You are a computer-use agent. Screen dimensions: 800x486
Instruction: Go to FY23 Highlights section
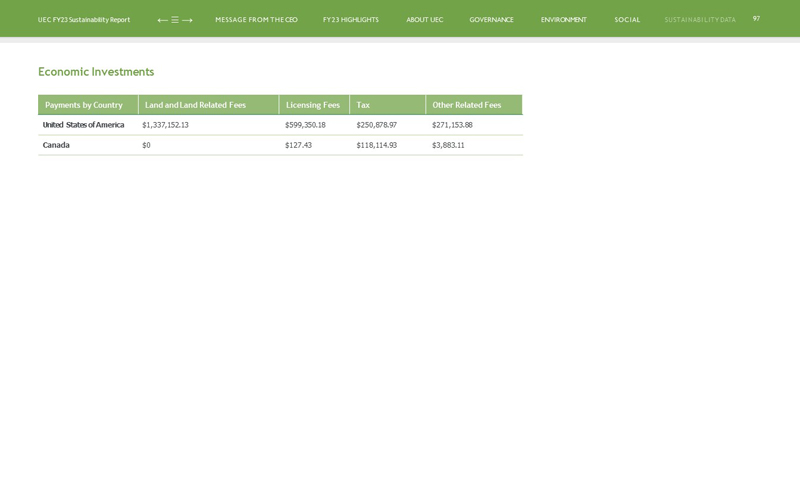click(350, 20)
